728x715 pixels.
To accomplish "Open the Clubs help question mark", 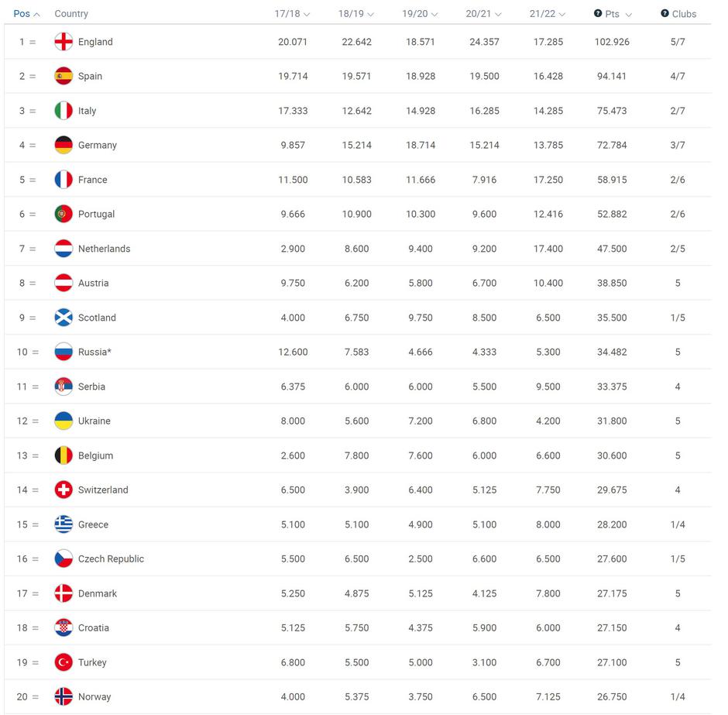I will pyautogui.click(x=664, y=14).
